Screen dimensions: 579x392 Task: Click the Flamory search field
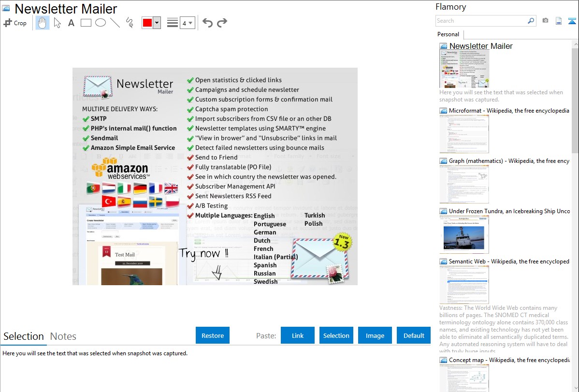pos(481,21)
